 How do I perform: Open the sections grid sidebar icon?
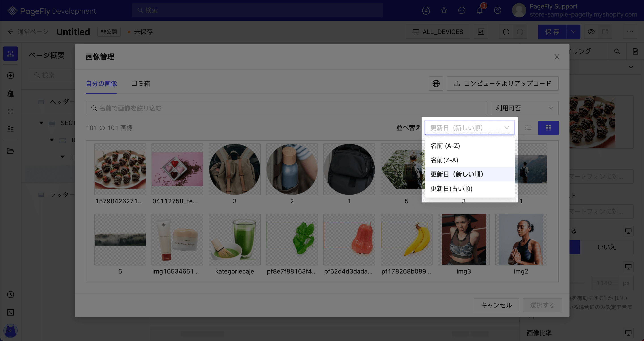11,111
